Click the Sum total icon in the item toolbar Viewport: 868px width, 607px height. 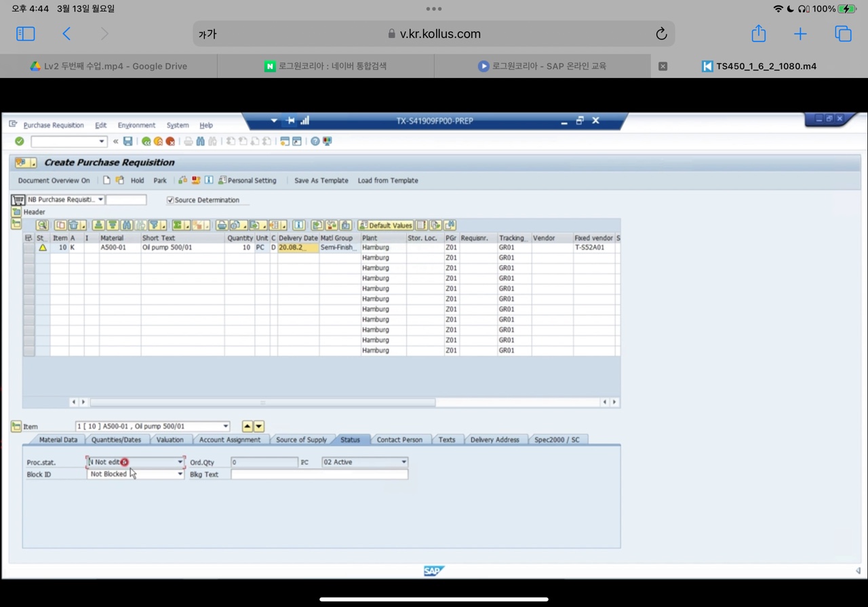(178, 225)
